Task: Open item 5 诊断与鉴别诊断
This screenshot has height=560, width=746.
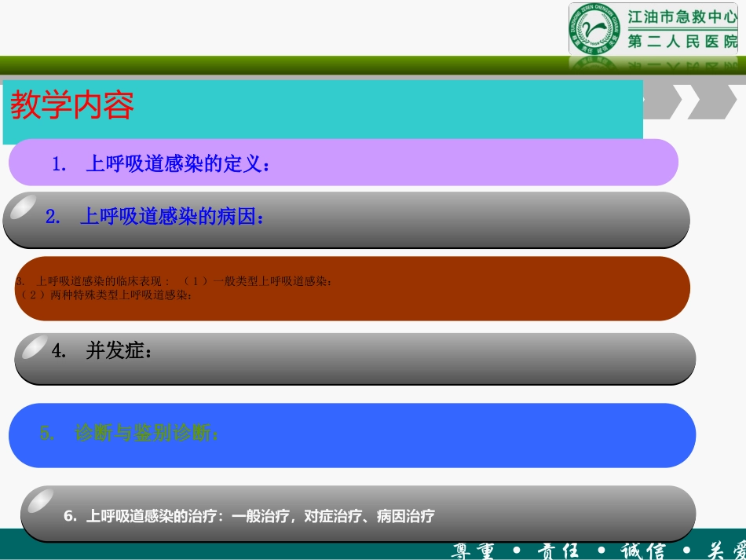Action: click(352, 435)
